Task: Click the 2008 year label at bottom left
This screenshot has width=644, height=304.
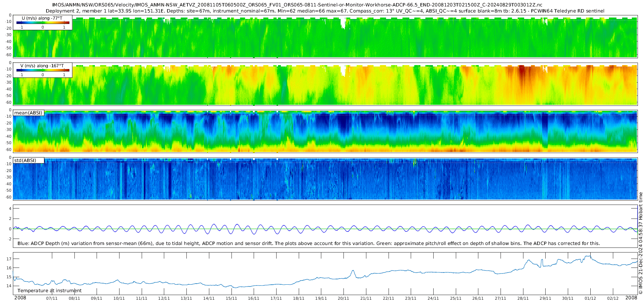Action: point(20,298)
